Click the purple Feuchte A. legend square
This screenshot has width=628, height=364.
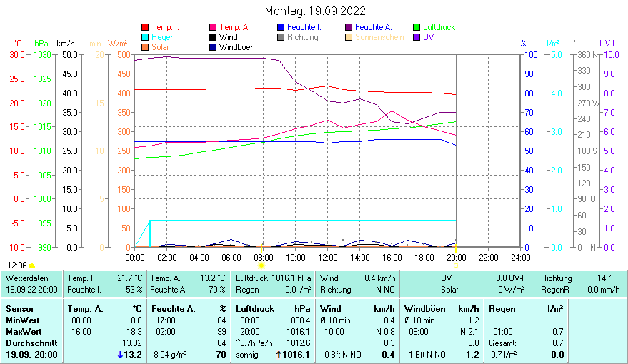[x=349, y=27]
